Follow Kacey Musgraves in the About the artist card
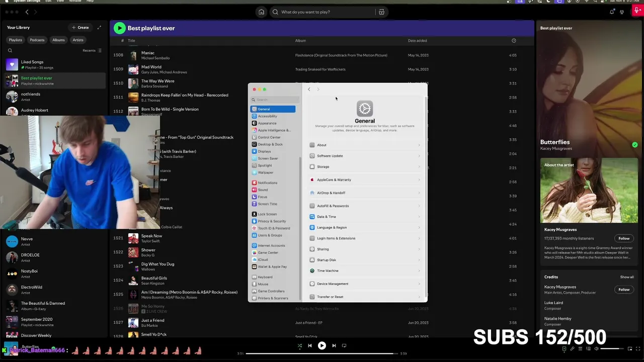 pyautogui.click(x=624, y=238)
